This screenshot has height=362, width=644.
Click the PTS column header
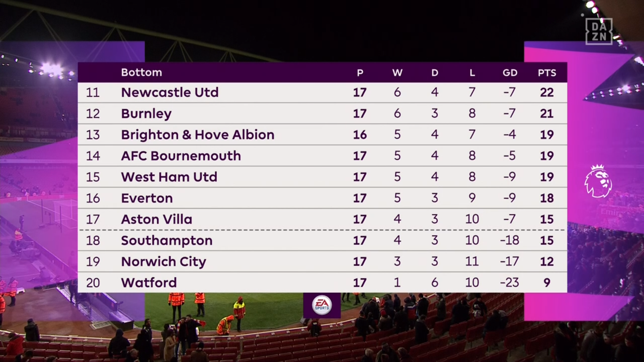pyautogui.click(x=547, y=73)
